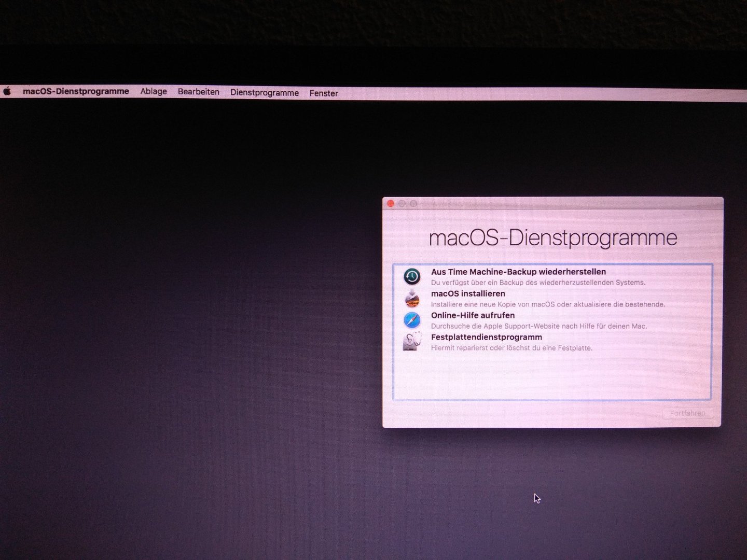Click the Fortfahren button
The width and height of the screenshot is (747, 560).
tap(687, 413)
